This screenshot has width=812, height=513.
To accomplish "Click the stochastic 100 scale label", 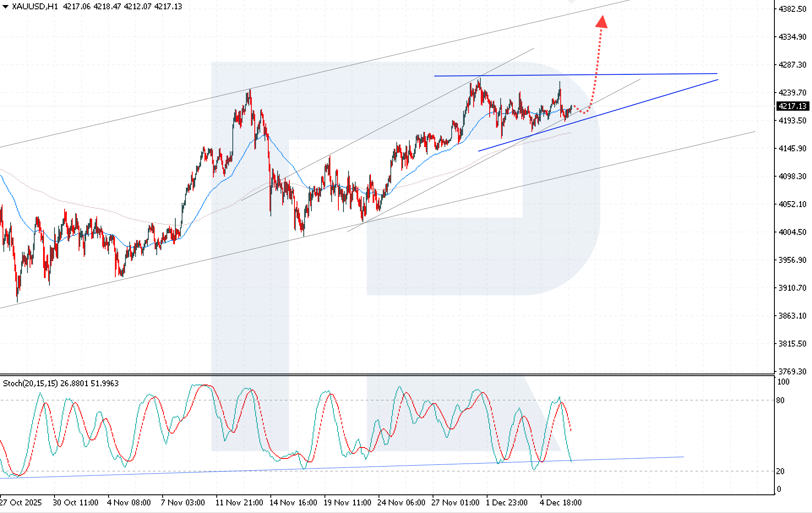I will (783, 382).
